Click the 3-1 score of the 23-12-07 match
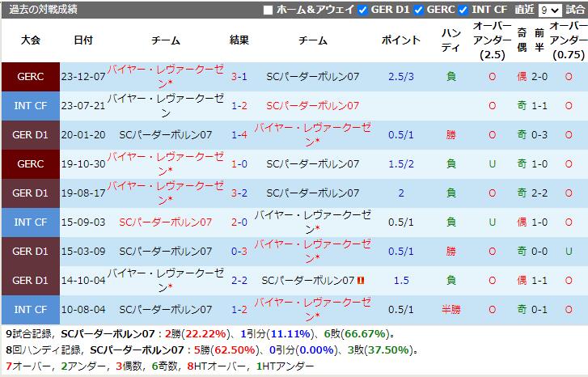588x377 pixels. pos(239,77)
